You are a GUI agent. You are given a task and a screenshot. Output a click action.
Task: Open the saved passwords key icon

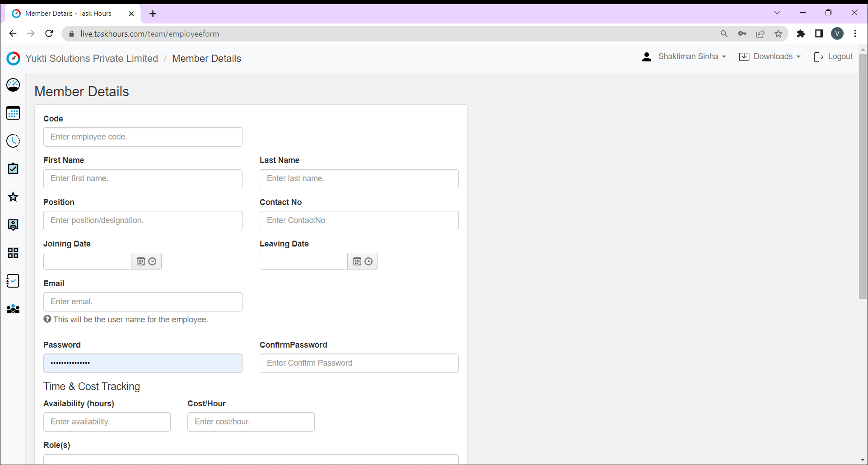click(742, 33)
